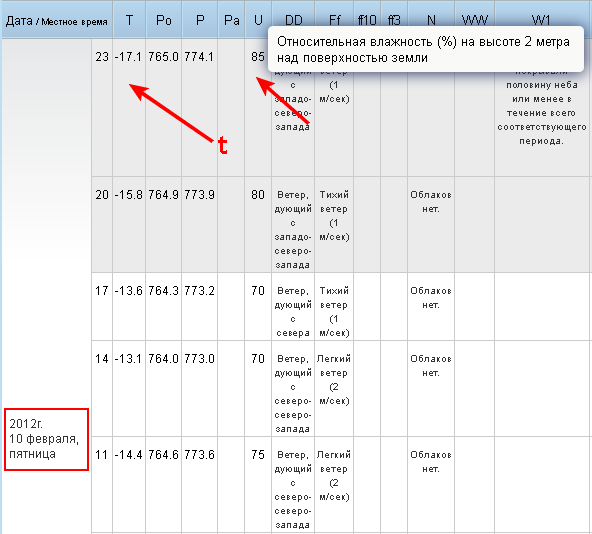Screen dimensions: 592x534
Task: Click the humidity tooltip text
Action: pos(423,49)
